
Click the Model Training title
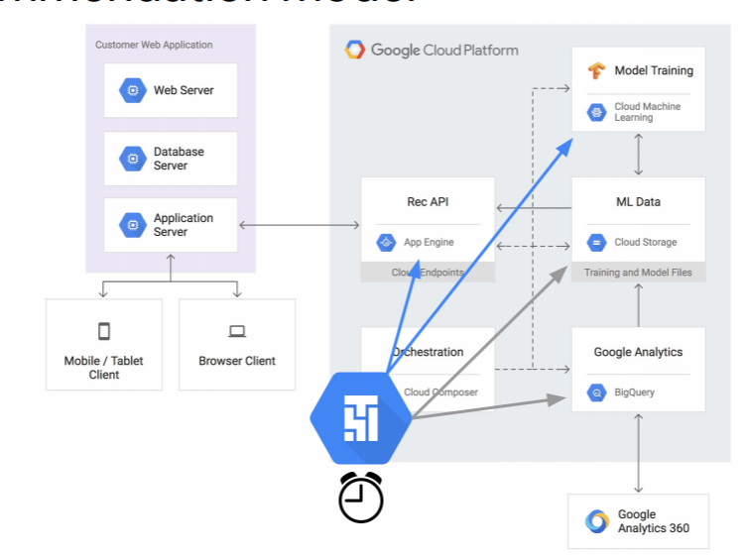pyautogui.click(x=654, y=70)
